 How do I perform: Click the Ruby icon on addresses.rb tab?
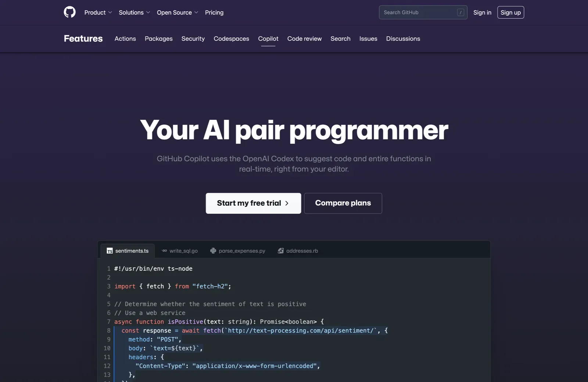(281, 251)
